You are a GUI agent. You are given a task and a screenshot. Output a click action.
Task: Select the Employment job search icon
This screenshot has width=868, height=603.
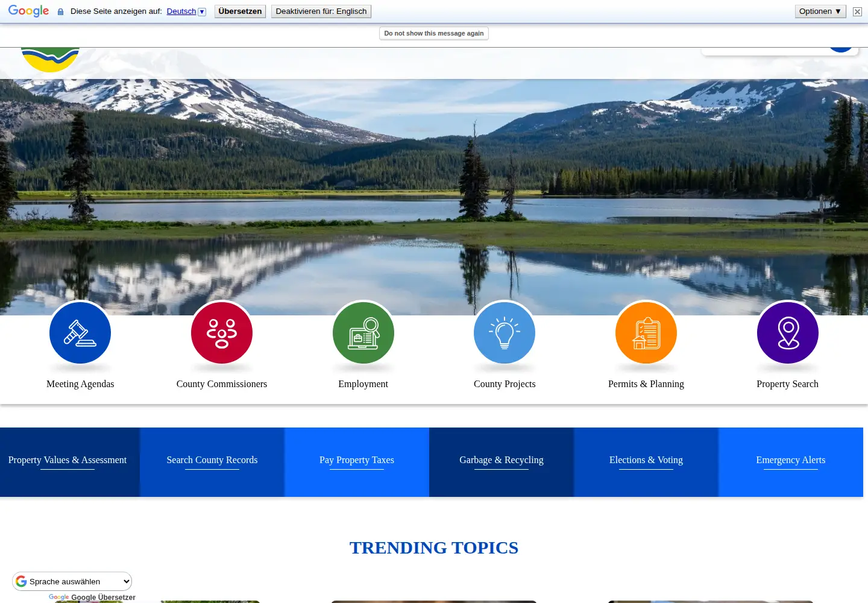(x=363, y=333)
